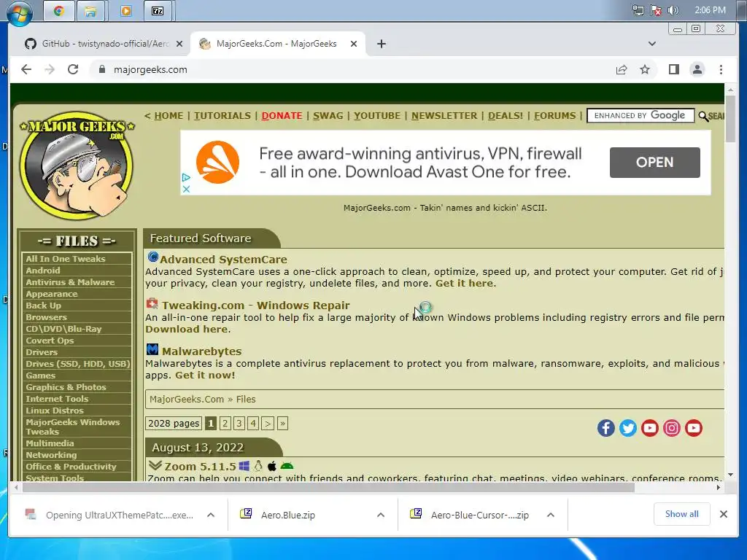Open the FORUMS nav link

point(554,116)
